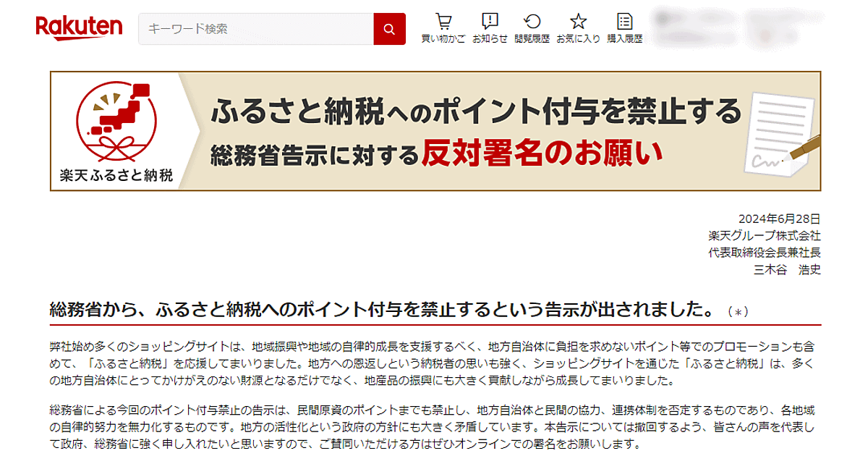The width and height of the screenshot is (868, 456).
Task: Open the shopping cart (買い物かご)
Action: coord(443,28)
